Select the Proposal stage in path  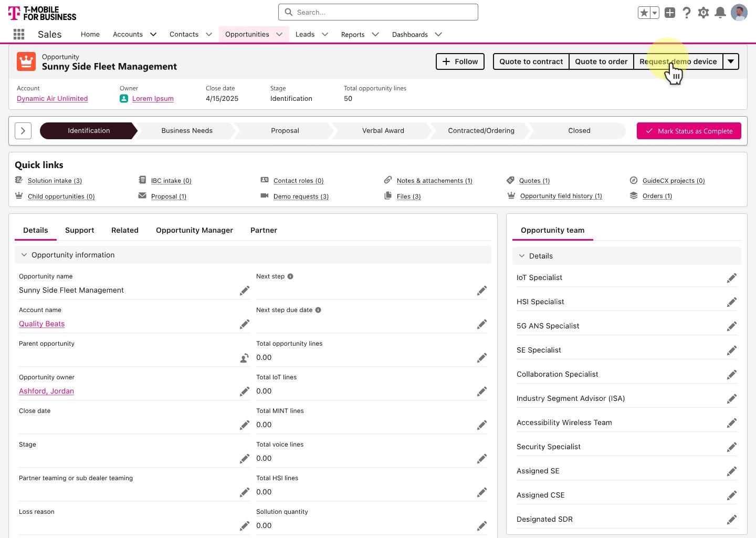(x=285, y=131)
